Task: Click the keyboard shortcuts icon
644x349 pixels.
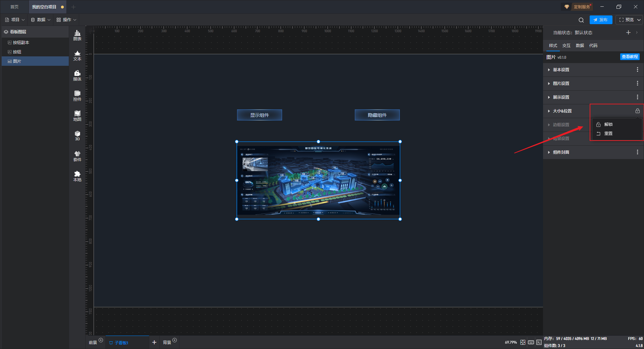Action: [531, 342]
